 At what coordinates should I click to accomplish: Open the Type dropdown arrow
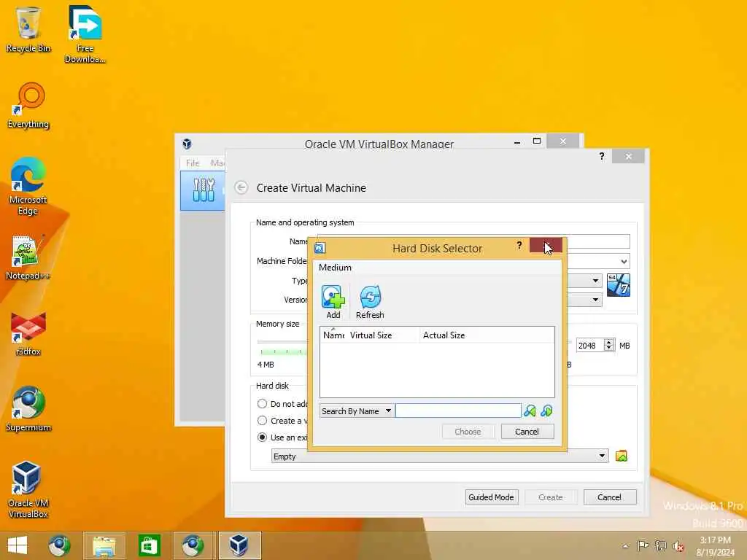[595, 281]
